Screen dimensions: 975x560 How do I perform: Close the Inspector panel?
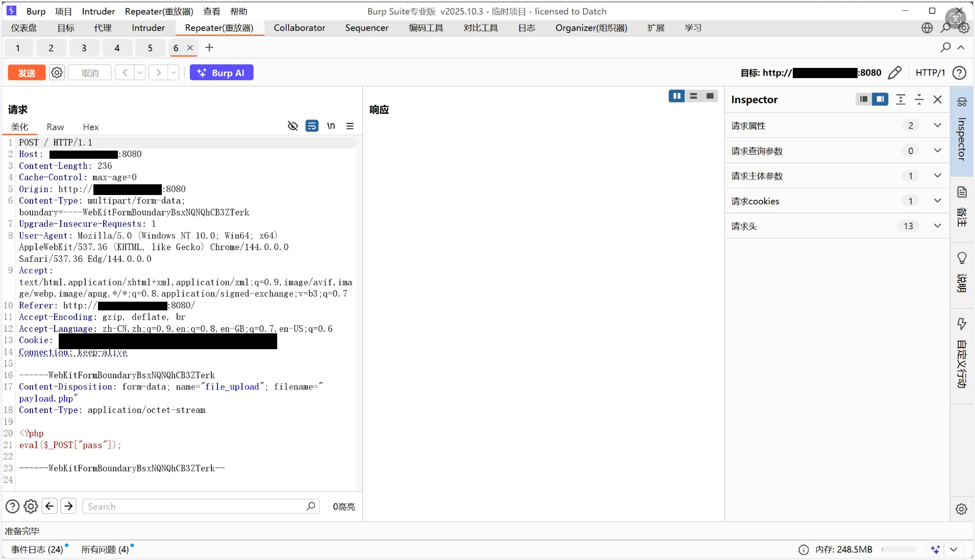(937, 100)
